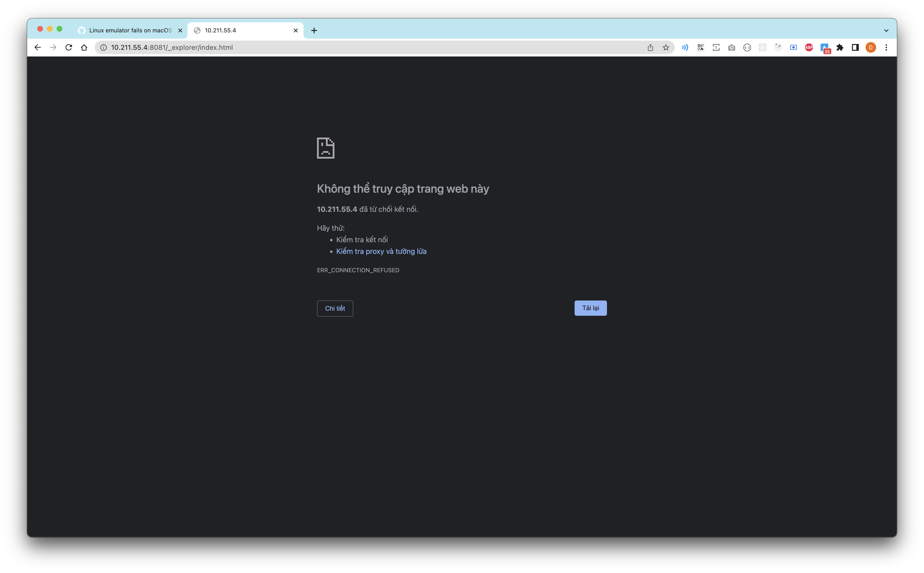924x573 pixels.
Task: Click the Chi tiết details button
Action: 335,309
